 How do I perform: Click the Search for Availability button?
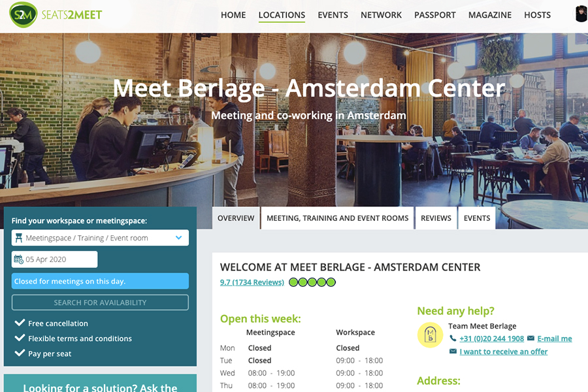coord(100,302)
